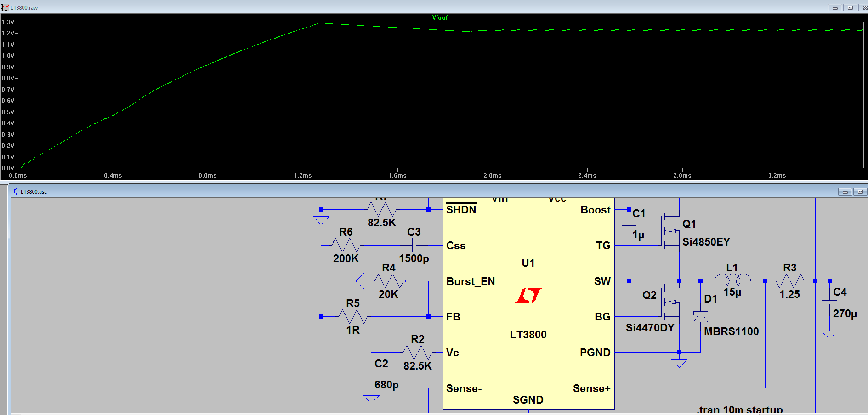
Task: Select the C2 capacitor symbol
Action: 371,374
